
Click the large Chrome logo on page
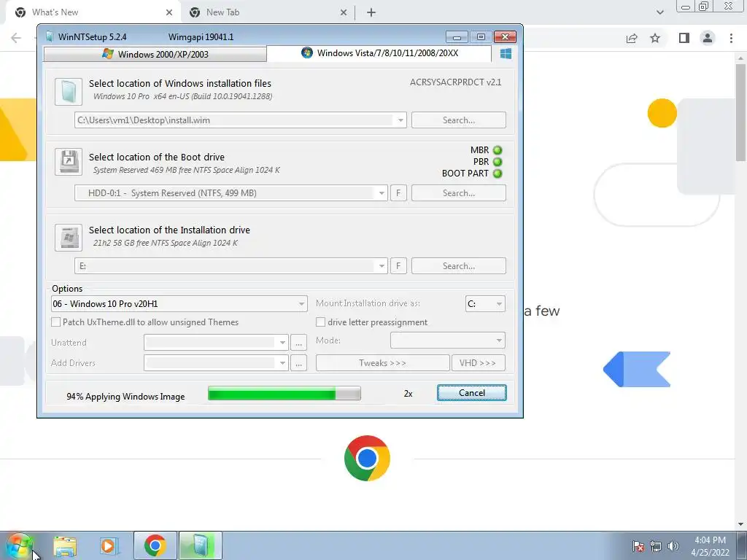click(367, 458)
